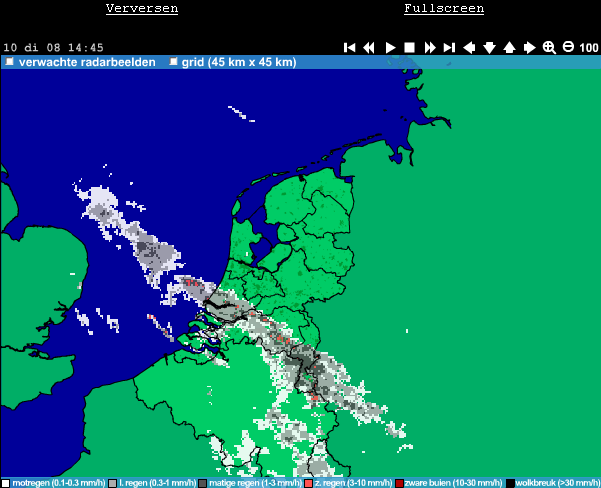Screen dimensions: 601x488
Task: Click the motregen white legend swatch
Action: tap(5, 483)
